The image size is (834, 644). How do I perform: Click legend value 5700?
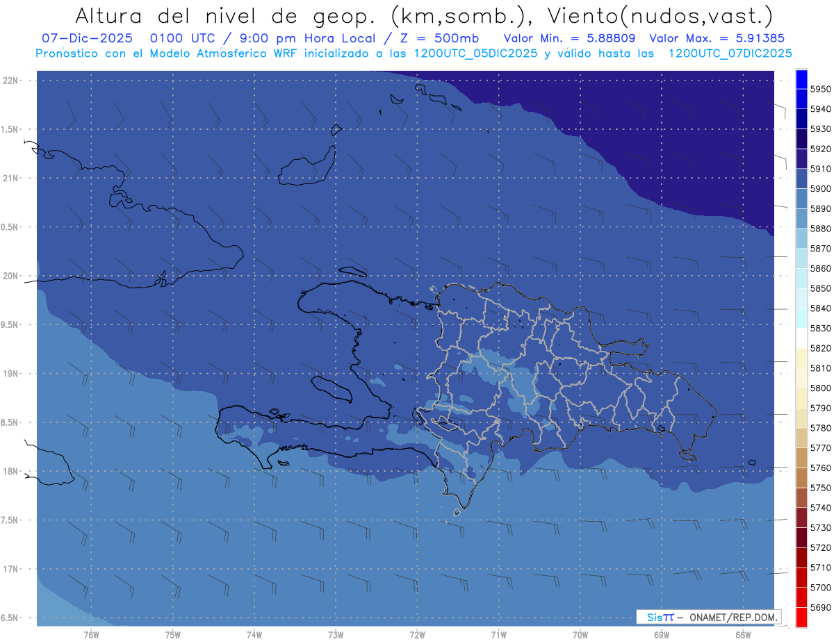coord(820,588)
